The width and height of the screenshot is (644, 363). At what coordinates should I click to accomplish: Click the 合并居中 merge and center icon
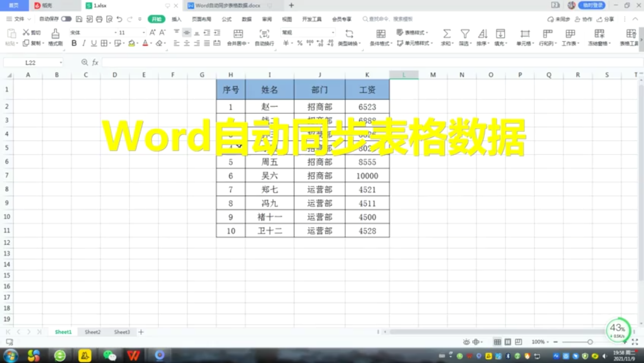238,37
